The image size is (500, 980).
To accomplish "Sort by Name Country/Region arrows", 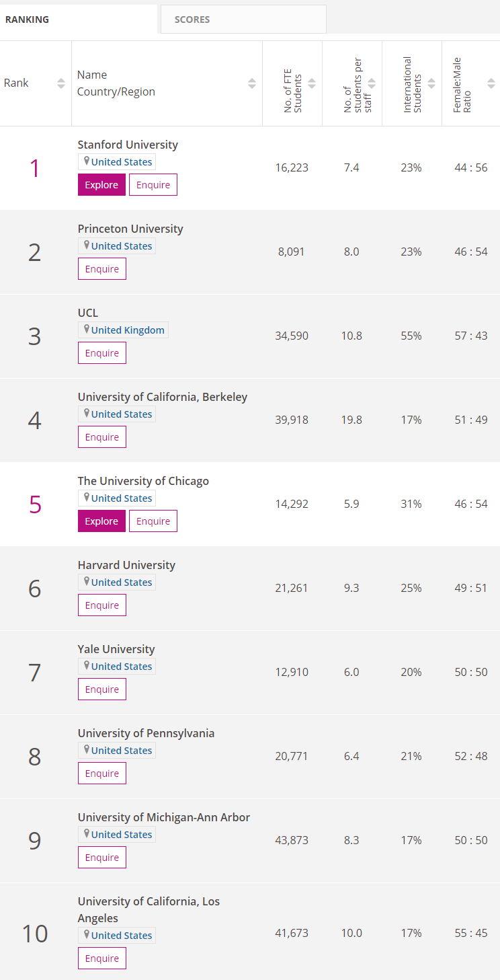I will tap(252, 83).
